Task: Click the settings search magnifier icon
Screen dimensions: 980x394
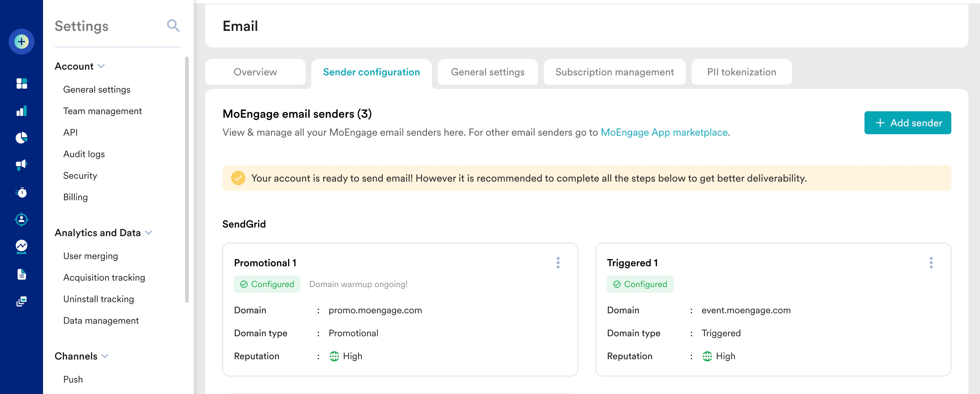Action: pyautogui.click(x=173, y=26)
